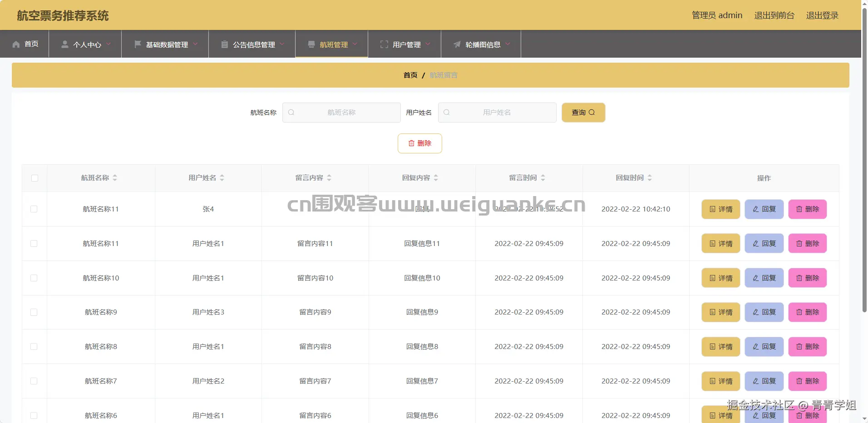Tick the checkbox for 航班名称10 row
This screenshot has width=868, height=423.
click(x=34, y=278)
